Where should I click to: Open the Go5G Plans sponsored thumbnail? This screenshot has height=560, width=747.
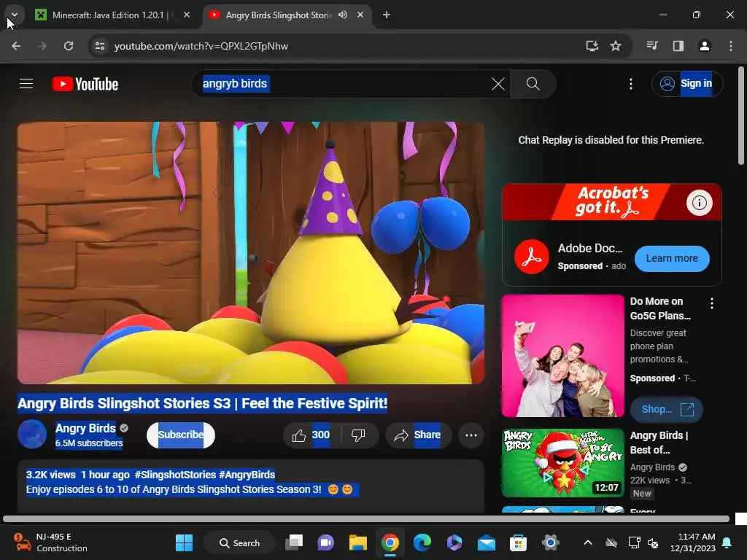[562, 356]
